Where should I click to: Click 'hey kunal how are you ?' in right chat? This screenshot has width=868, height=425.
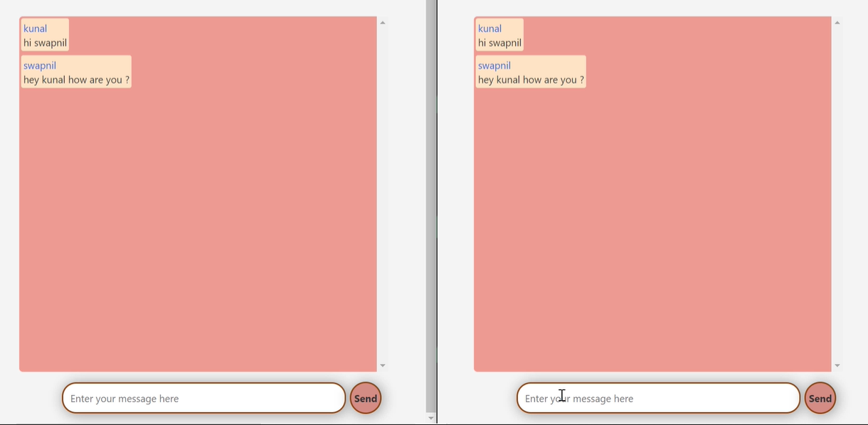[x=531, y=80]
